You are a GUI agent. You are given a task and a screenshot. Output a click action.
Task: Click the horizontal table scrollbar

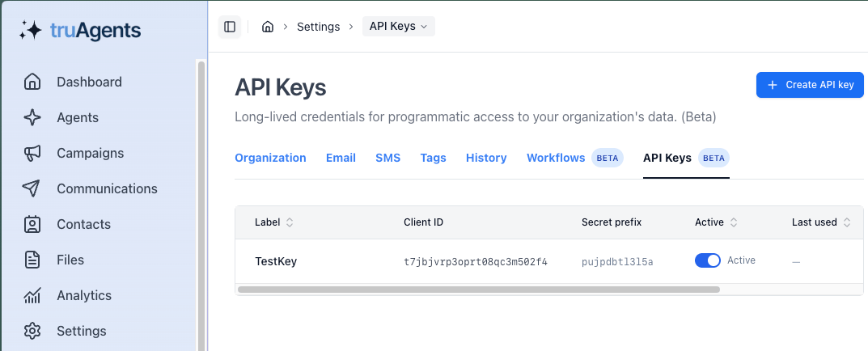click(478, 289)
